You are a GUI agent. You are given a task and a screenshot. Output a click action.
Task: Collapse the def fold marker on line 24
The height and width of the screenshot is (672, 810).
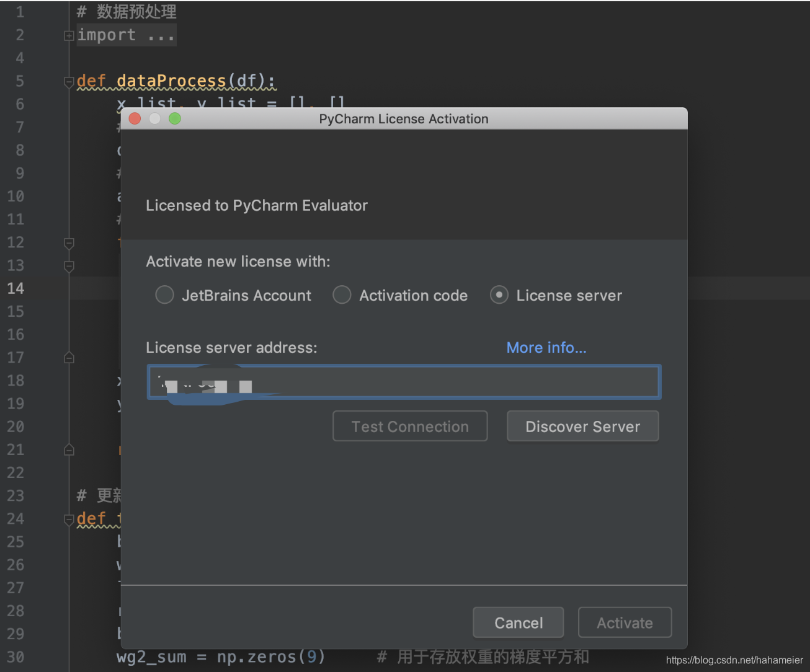tap(69, 519)
